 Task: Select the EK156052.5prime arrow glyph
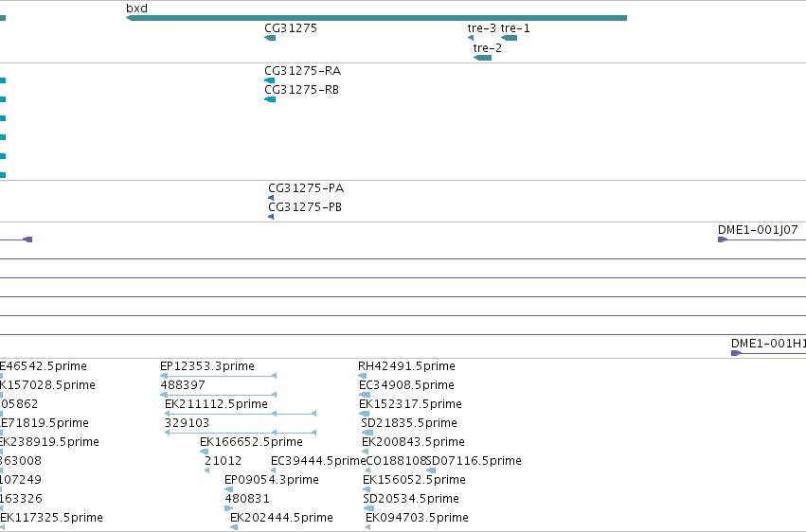367,489
